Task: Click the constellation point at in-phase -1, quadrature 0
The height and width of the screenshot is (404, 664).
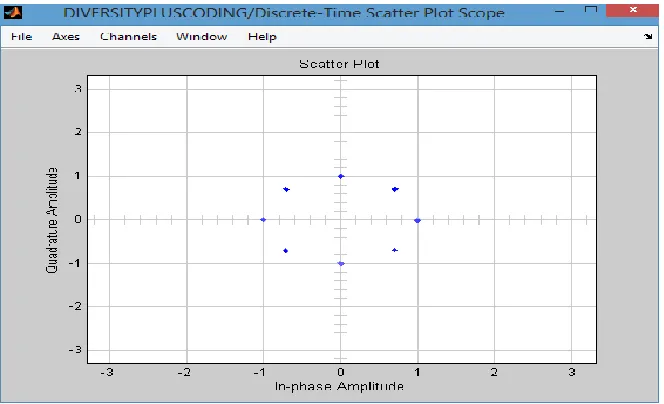Action: click(x=263, y=219)
